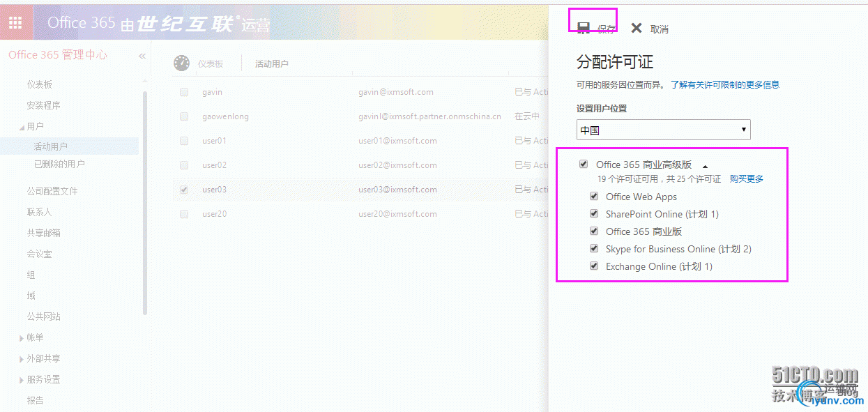
Task: Collapse the 用户 tree node
Action: 22,127
